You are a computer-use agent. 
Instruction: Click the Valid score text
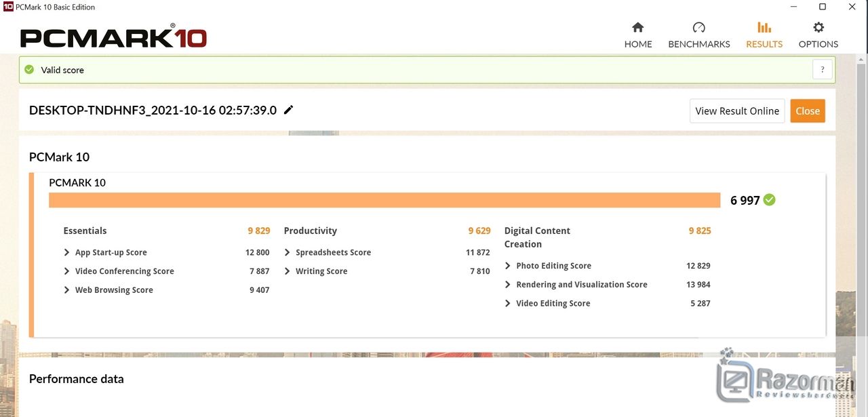click(62, 70)
